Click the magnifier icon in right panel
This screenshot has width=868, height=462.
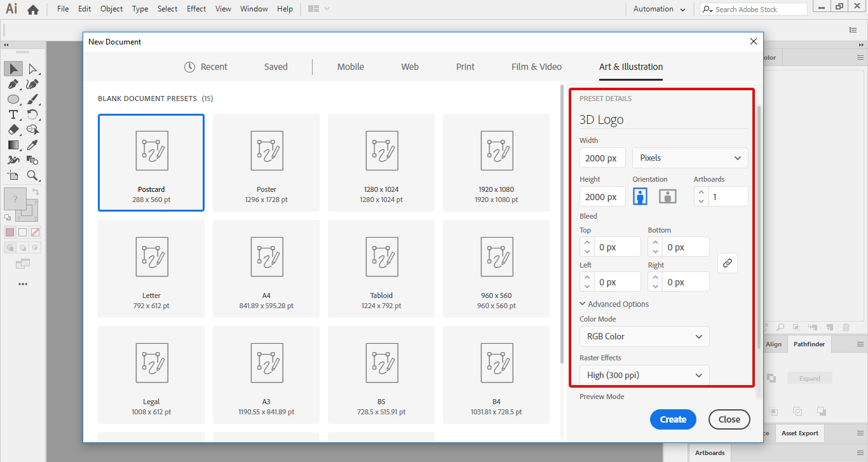(x=780, y=327)
